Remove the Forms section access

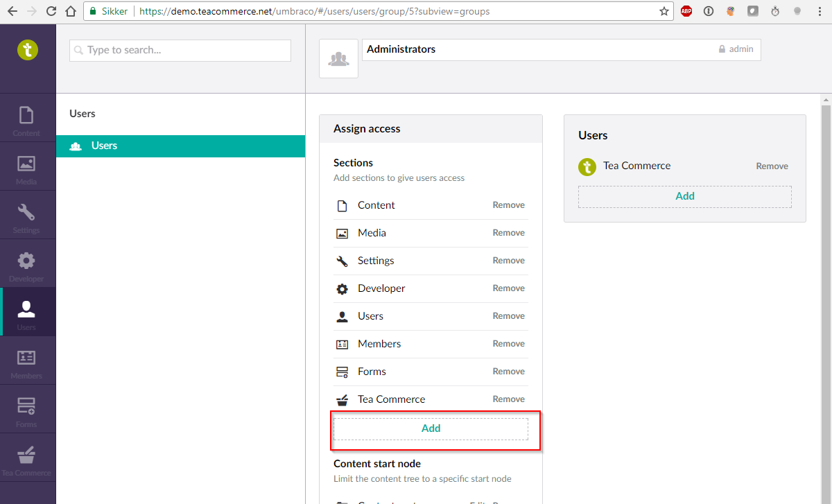click(x=509, y=372)
